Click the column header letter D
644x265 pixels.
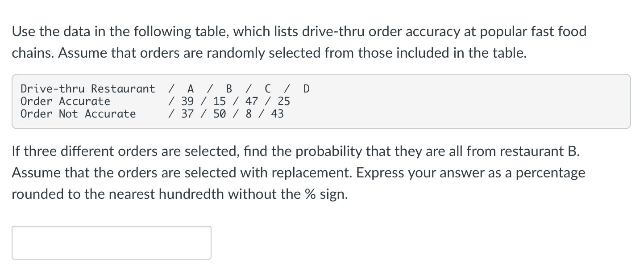[x=306, y=88]
